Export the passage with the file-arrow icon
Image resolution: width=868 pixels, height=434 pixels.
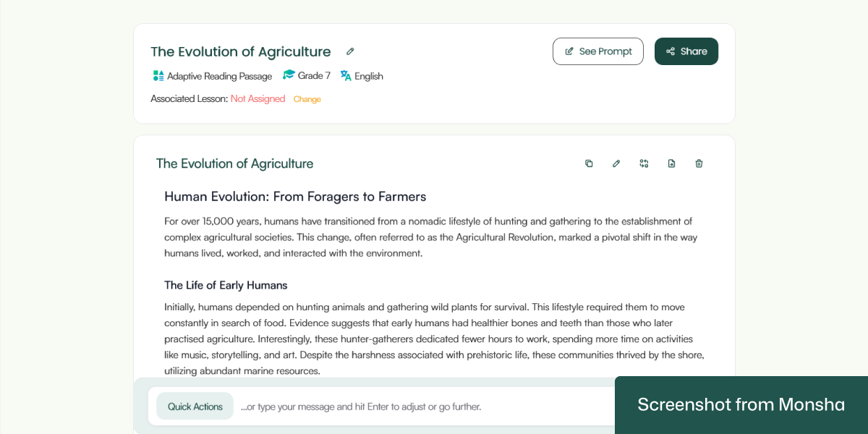[x=671, y=163]
